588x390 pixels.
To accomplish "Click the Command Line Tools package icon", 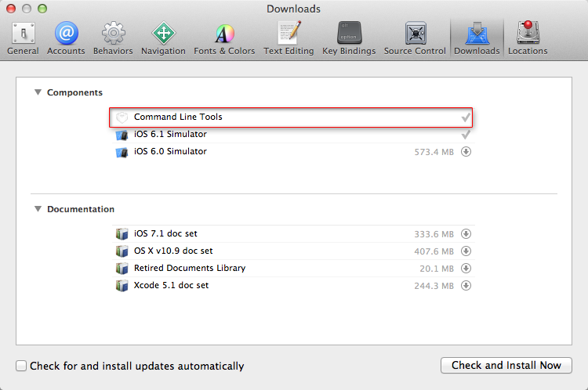I will (122, 117).
